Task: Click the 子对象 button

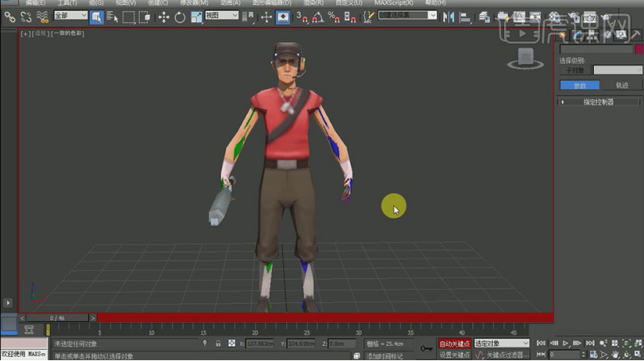Action: 575,70
